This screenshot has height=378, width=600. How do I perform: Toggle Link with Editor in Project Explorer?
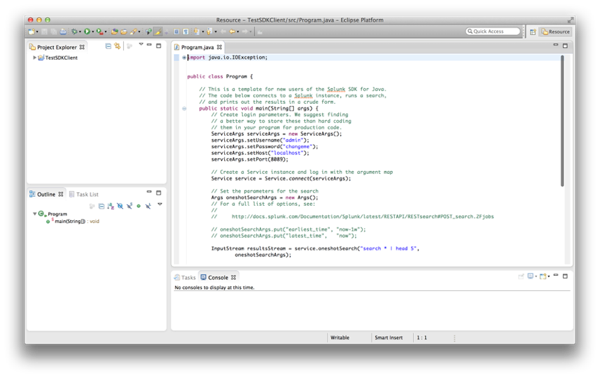coord(117,46)
